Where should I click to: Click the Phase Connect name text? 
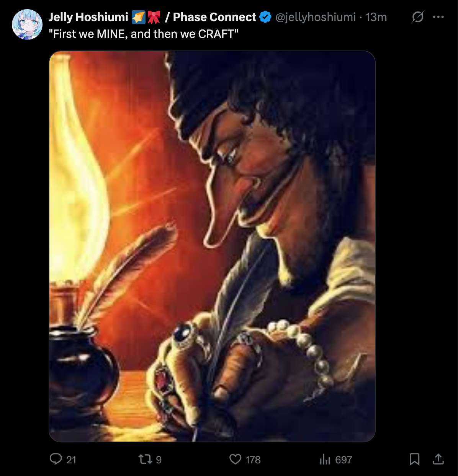click(214, 17)
